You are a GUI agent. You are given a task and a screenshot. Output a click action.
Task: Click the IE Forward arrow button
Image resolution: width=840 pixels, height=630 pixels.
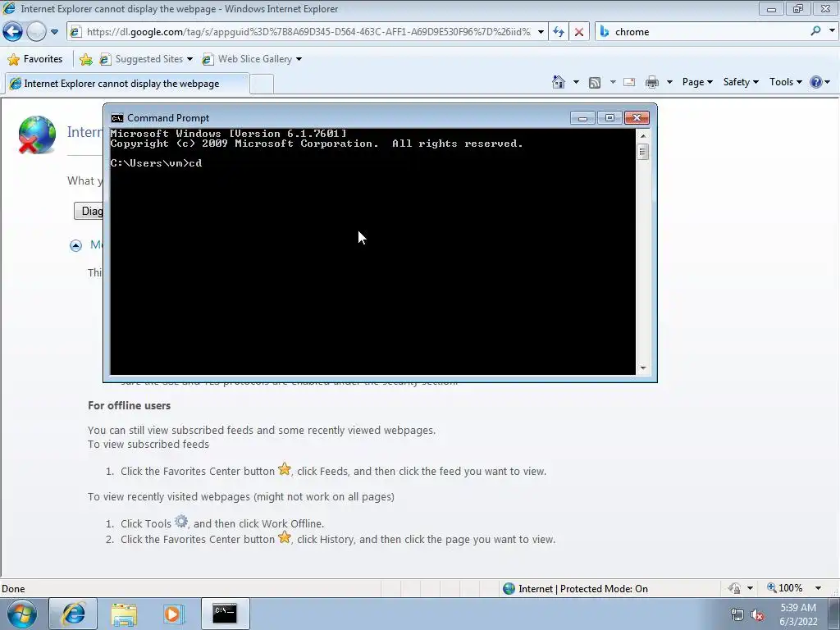[x=36, y=32]
